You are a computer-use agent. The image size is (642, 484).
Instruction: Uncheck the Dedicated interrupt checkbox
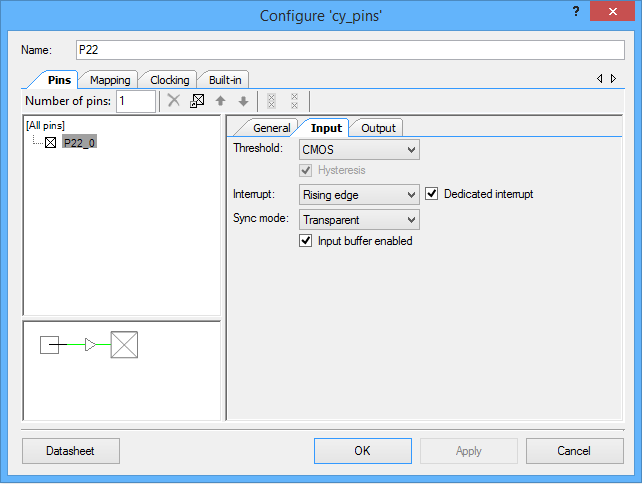tap(432, 194)
